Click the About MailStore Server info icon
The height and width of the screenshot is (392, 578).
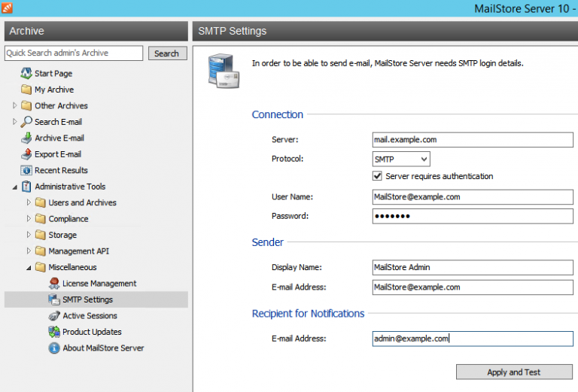point(54,348)
